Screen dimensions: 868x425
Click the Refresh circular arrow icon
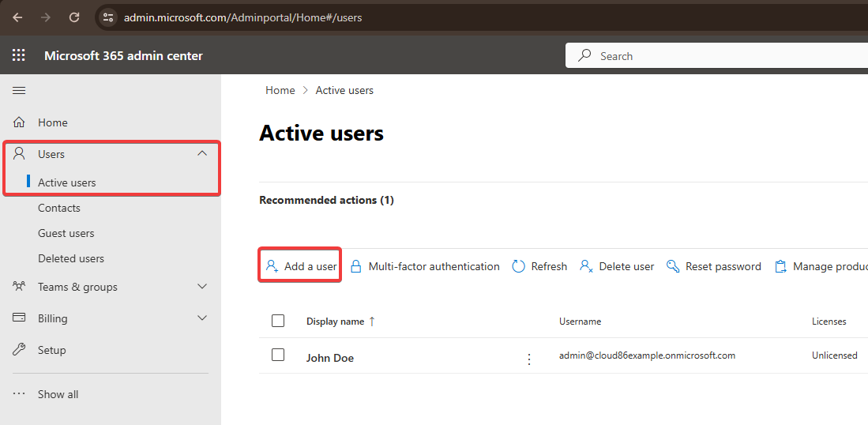pyautogui.click(x=519, y=266)
